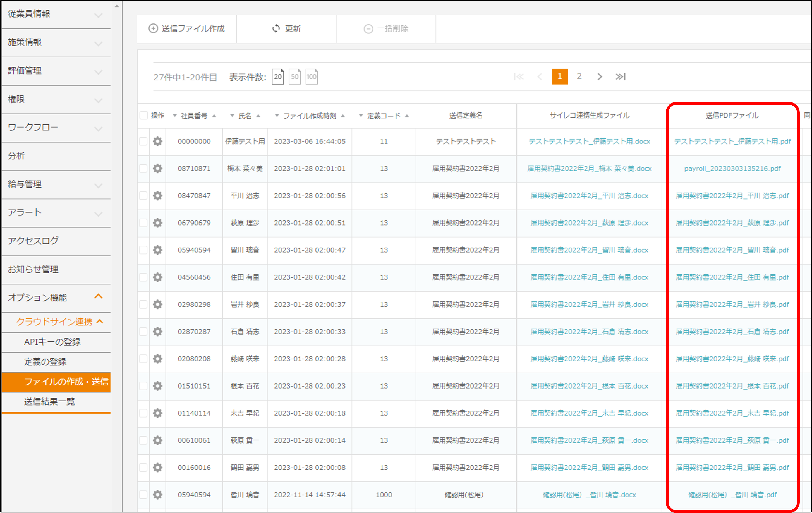Show 100 items per page icon

coord(311,76)
